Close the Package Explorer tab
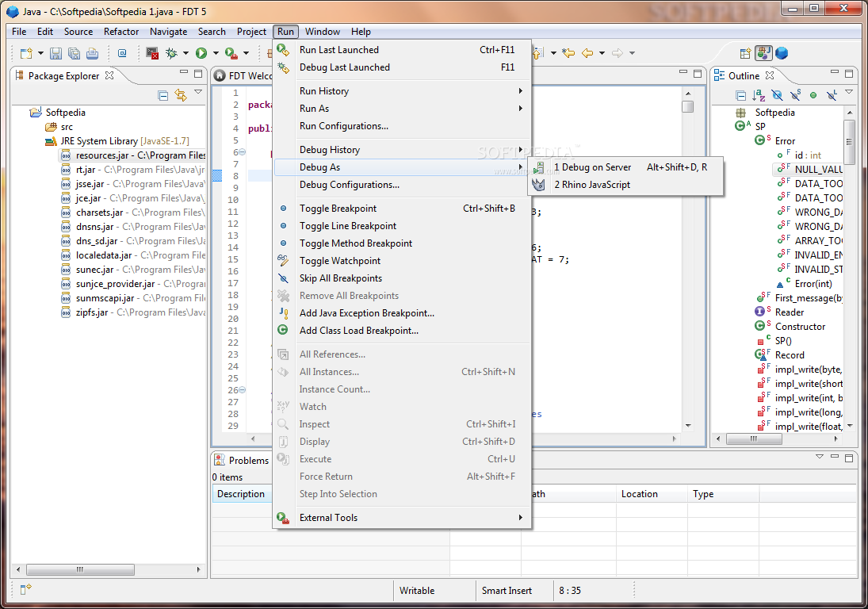868x609 pixels. (109, 75)
